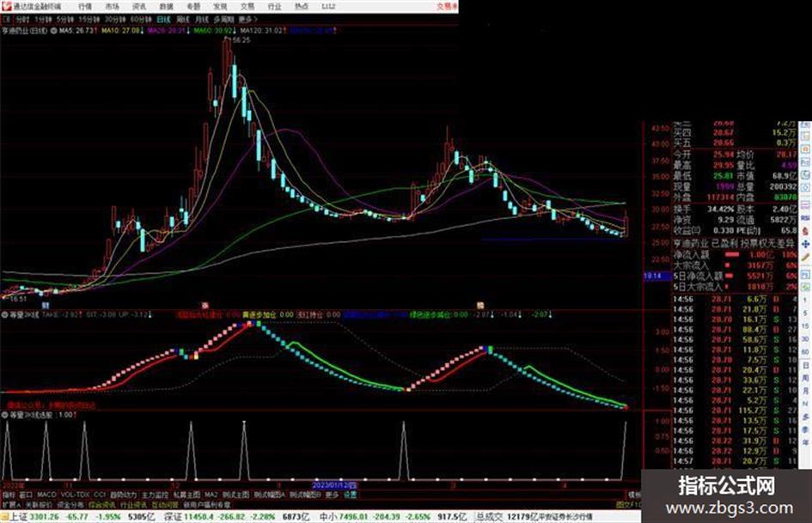This screenshot has height=523, width=812.
Task: Open the 资讯 menu
Action: (x=139, y=6)
